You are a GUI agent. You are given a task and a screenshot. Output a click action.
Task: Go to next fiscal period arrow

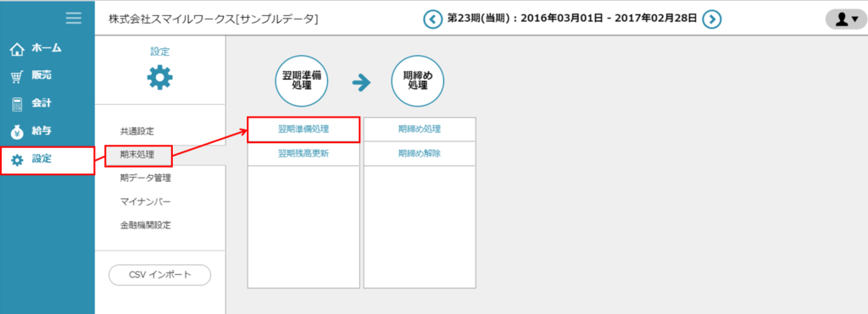(712, 19)
